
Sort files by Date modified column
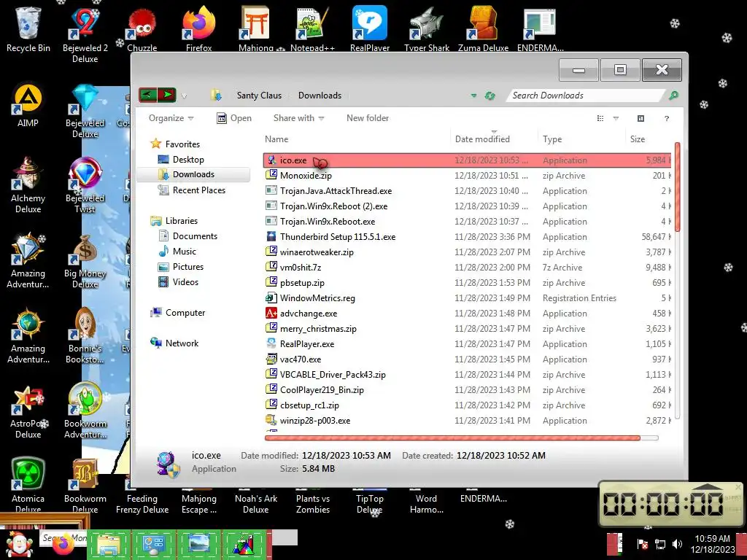point(494,139)
